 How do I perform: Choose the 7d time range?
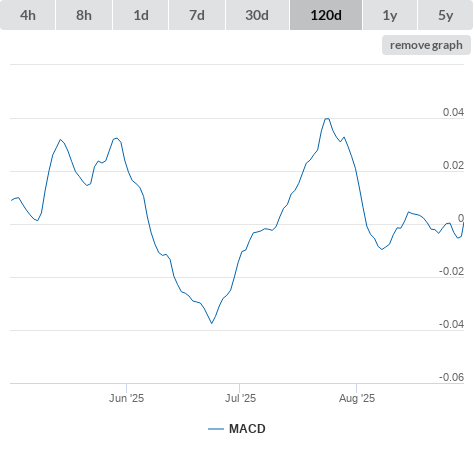197,15
